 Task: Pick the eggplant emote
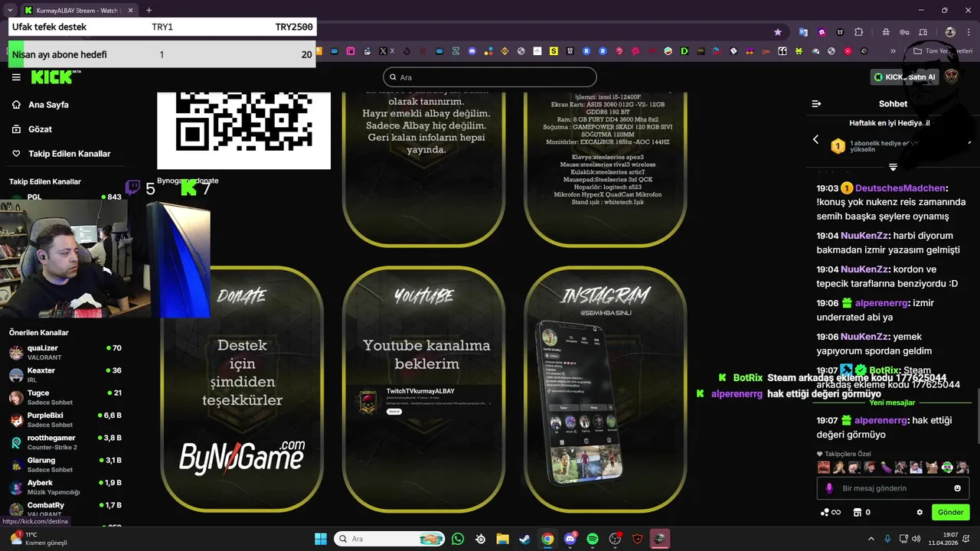886,468
